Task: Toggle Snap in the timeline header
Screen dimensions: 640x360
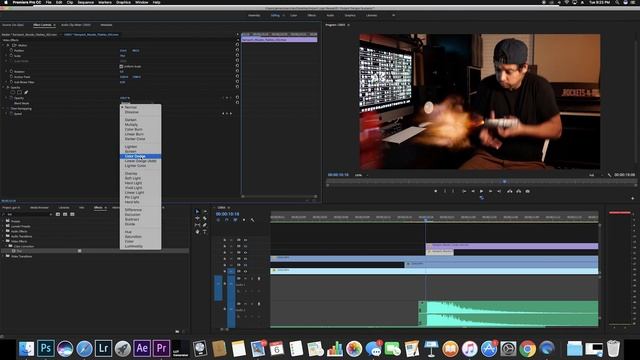Action: [227, 220]
